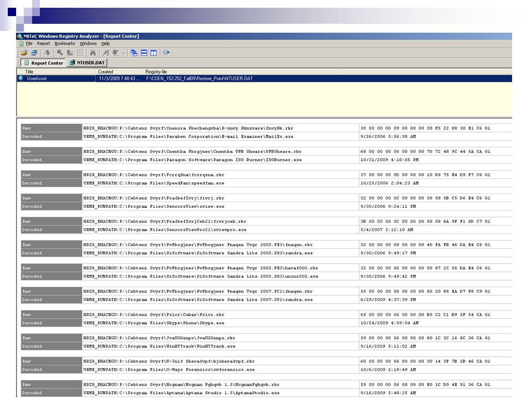532x399 pixels.
Task: Switch to the Report Center tab
Action: (43, 63)
